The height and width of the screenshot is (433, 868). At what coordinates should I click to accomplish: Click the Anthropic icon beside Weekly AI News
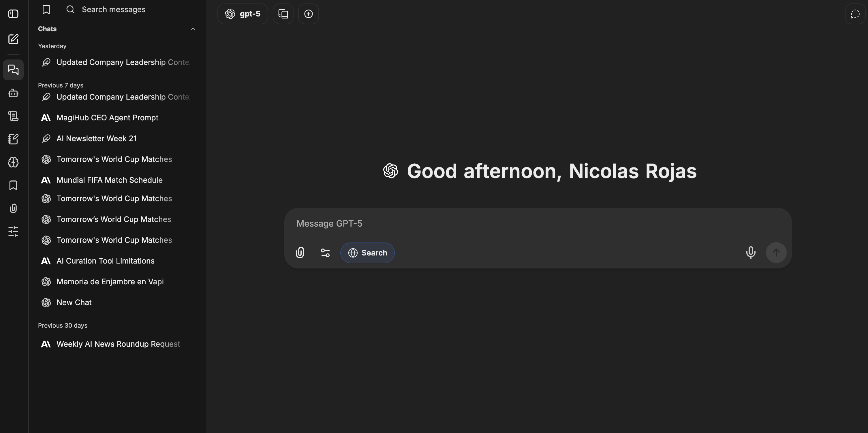46,344
